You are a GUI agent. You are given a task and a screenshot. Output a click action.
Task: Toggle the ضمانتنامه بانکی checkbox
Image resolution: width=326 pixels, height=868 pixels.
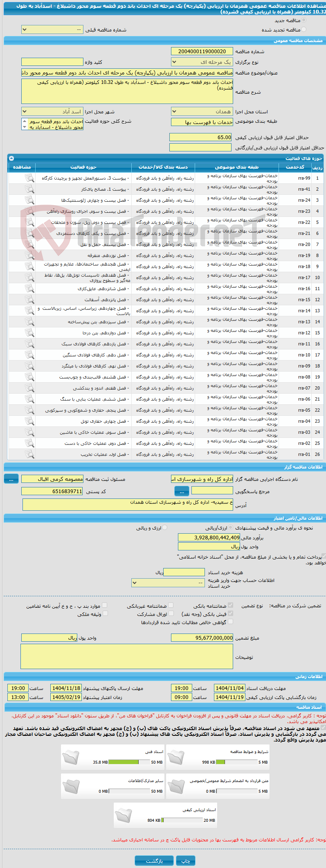coord(231,605)
